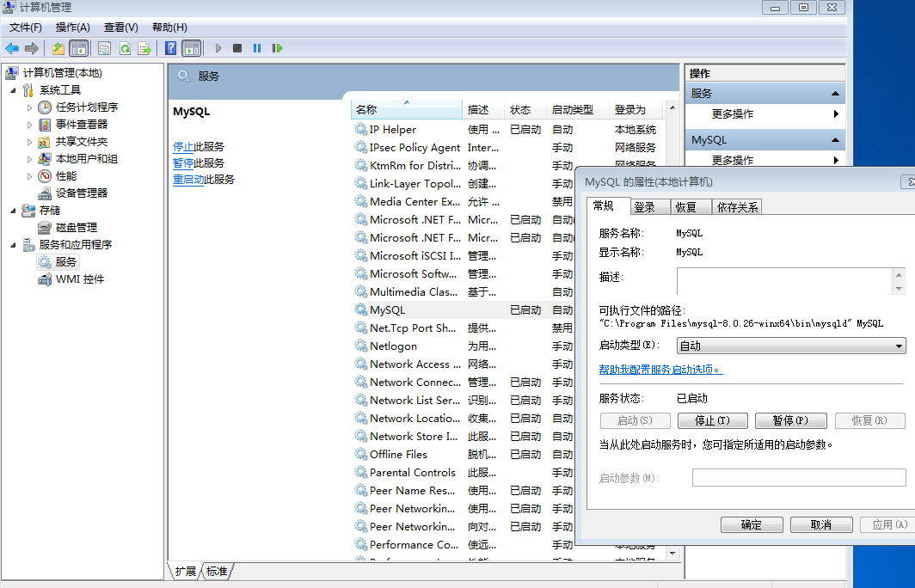Collapse the 存储 tree node
Image resolution: width=915 pixels, height=588 pixels.
tap(13, 211)
